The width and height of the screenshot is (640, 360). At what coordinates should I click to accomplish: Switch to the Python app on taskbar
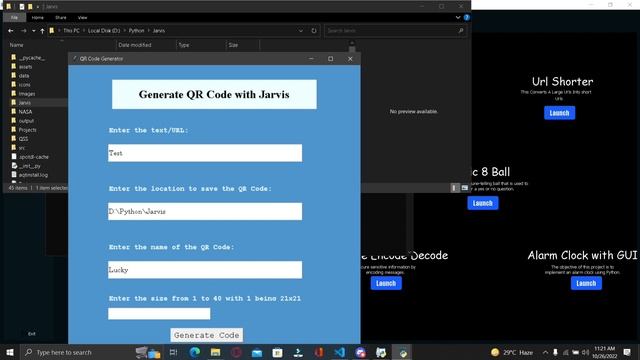pyautogui.click(x=402, y=352)
